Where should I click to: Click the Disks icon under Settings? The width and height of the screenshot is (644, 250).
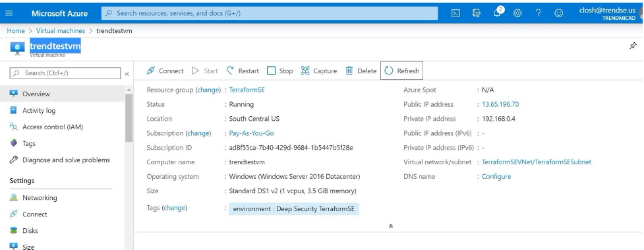tap(14, 230)
